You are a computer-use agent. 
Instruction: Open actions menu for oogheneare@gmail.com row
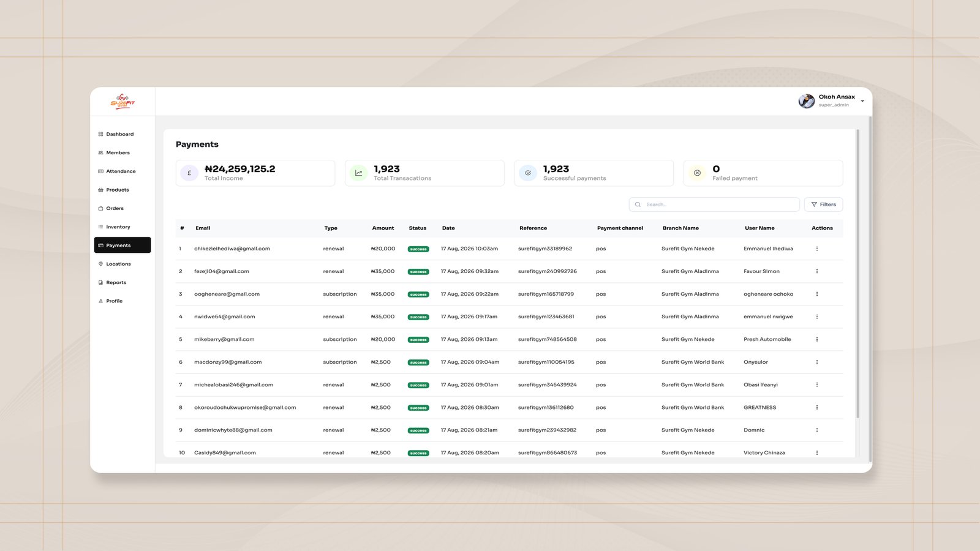tap(816, 294)
